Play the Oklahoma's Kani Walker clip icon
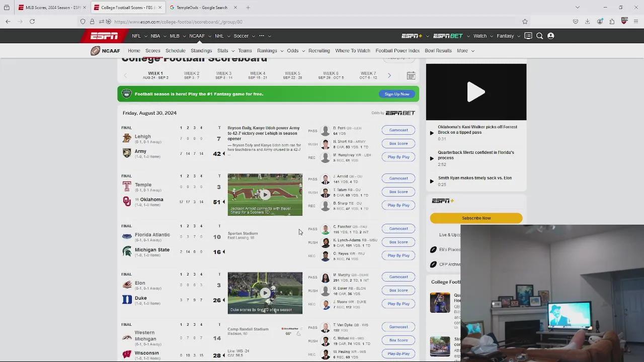The height and width of the screenshot is (362, 644). coord(432,133)
